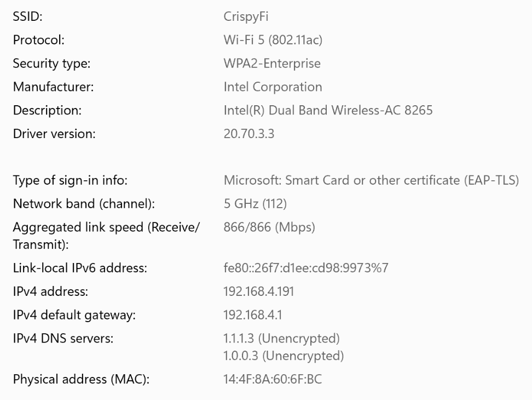Select the WPA2-Enterprise security type text

pos(272,64)
